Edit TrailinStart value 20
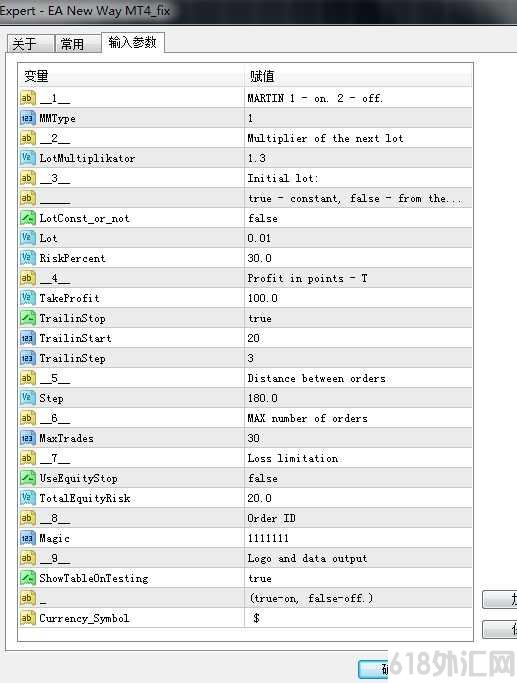 [358, 338]
